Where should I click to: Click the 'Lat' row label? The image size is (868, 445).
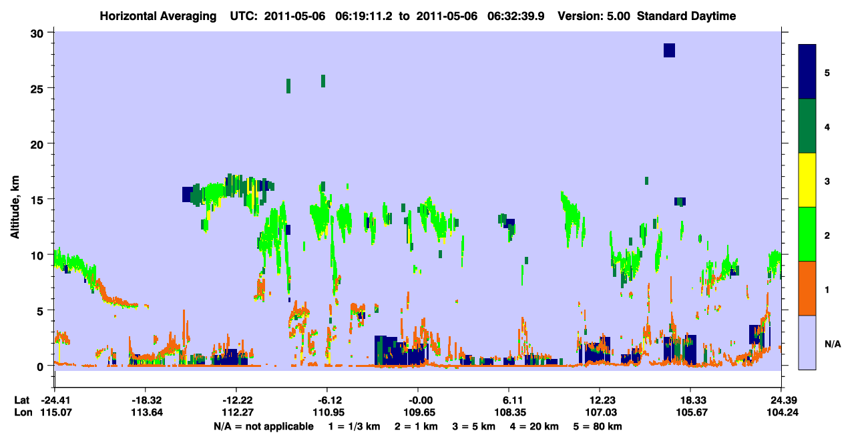(x=21, y=400)
